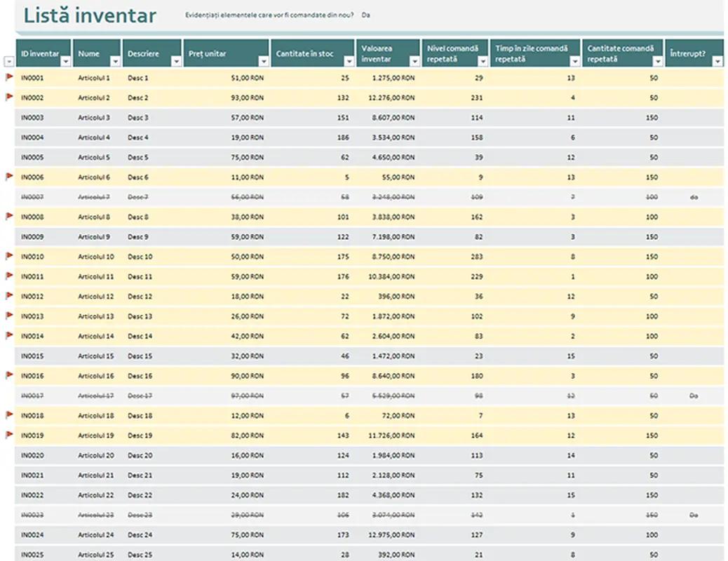Toggle the Întrerupt value for row IN0017
Image resolution: width=728 pixels, height=561 pixels.
click(693, 396)
